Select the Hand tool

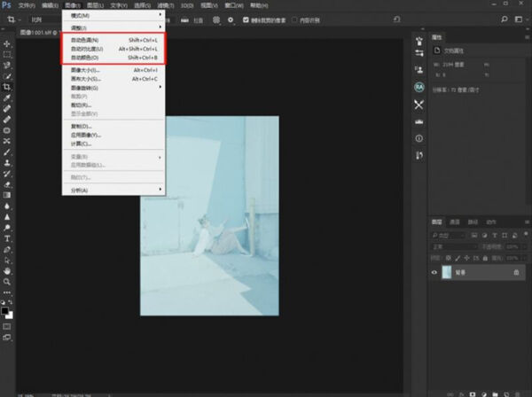click(x=7, y=271)
